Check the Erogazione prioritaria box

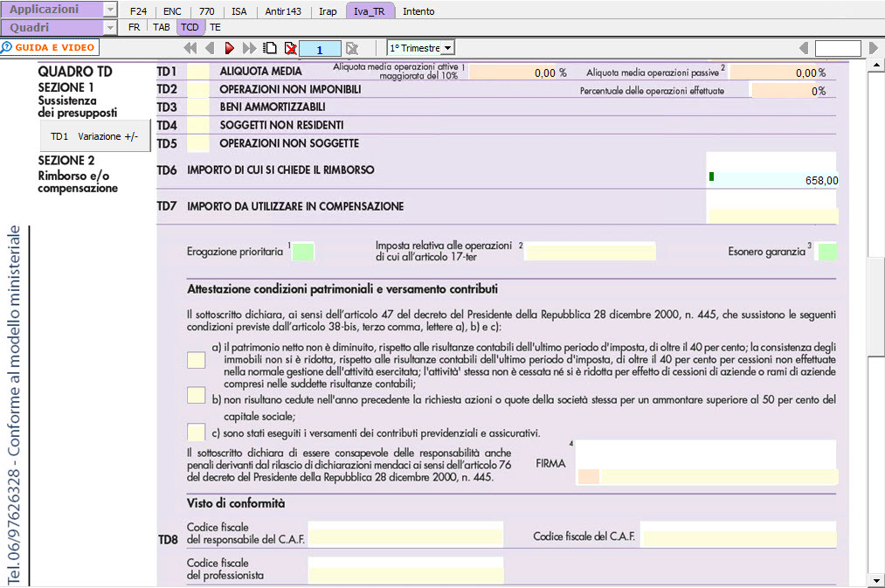[x=303, y=252]
